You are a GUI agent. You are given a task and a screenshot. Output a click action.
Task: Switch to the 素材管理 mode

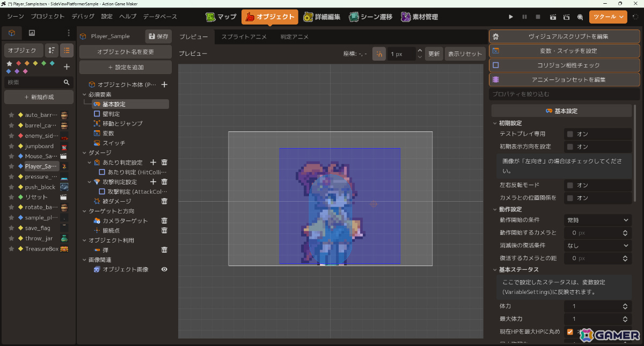coord(419,17)
